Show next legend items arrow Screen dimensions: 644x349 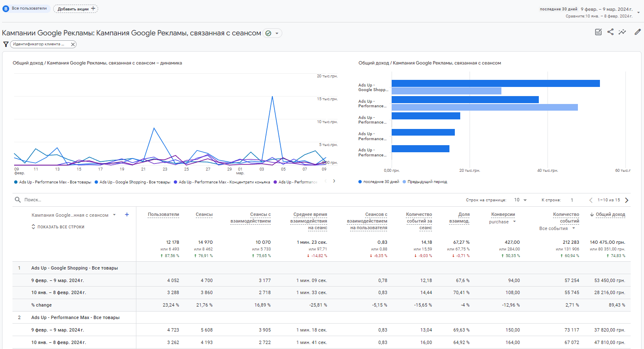pos(334,181)
